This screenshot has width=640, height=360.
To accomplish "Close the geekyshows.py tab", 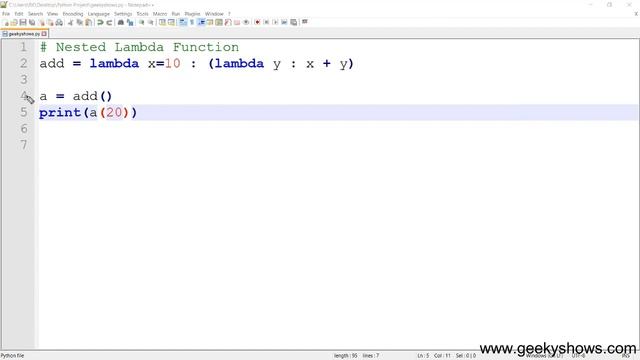I will pos(44,34).
